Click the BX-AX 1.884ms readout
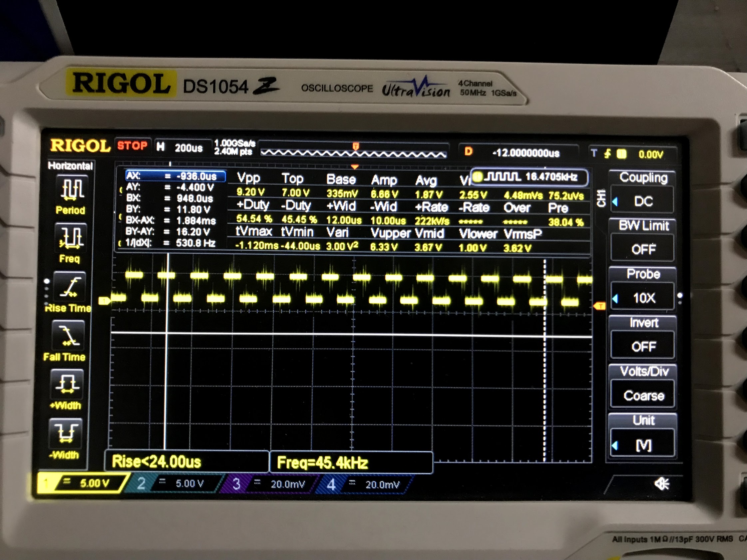Image resolution: width=747 pixels, height=560 pixels. coord(171,220)
